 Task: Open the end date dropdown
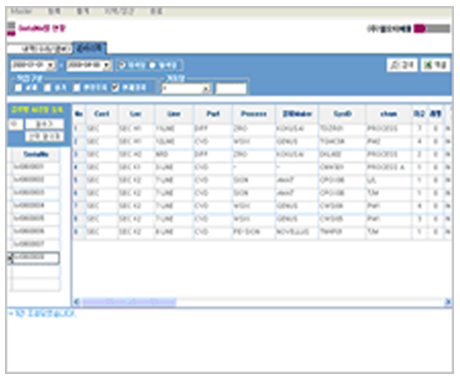pos(107,65)
